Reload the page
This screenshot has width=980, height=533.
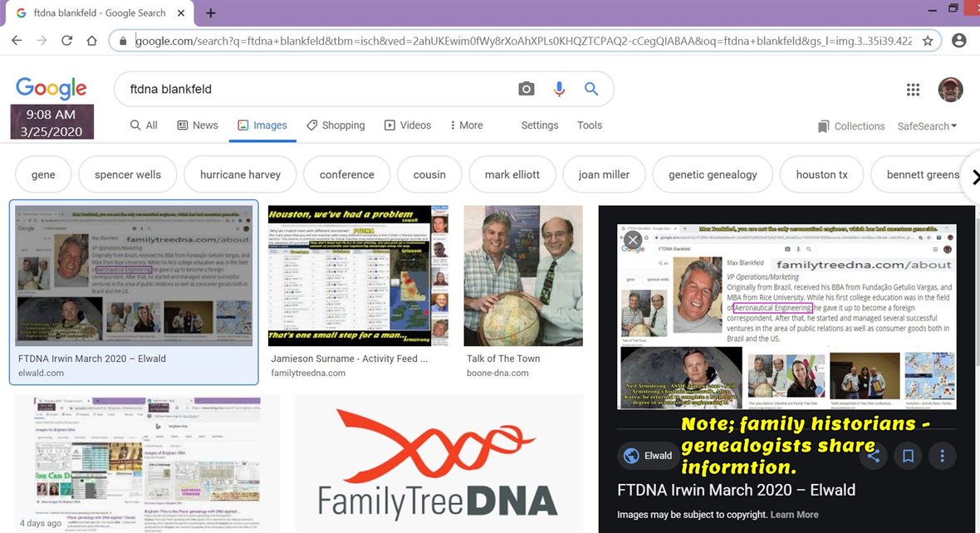tap(66, 40)
